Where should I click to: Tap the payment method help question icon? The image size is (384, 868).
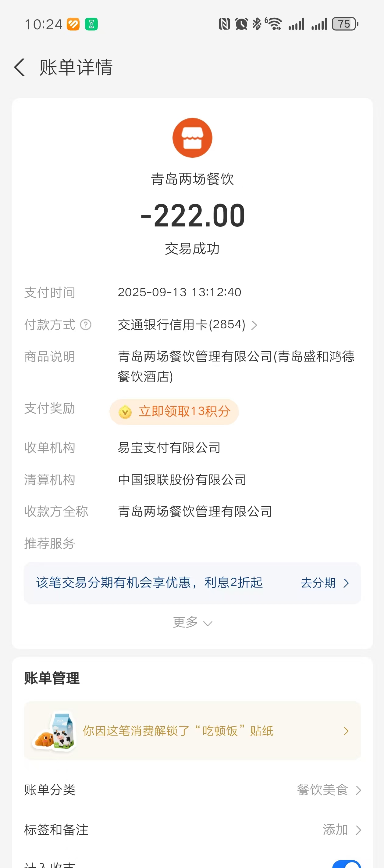click(85, 325)
